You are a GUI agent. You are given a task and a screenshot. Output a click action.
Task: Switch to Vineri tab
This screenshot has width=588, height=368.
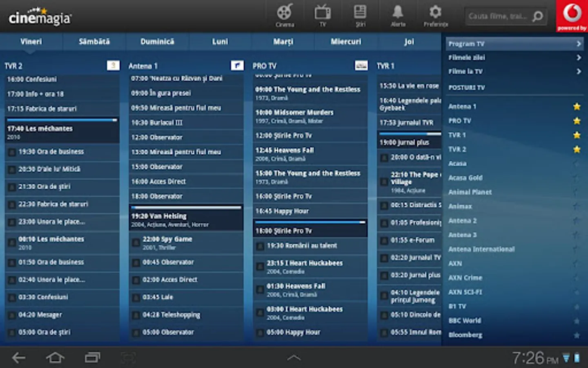(x=31, y=41)
